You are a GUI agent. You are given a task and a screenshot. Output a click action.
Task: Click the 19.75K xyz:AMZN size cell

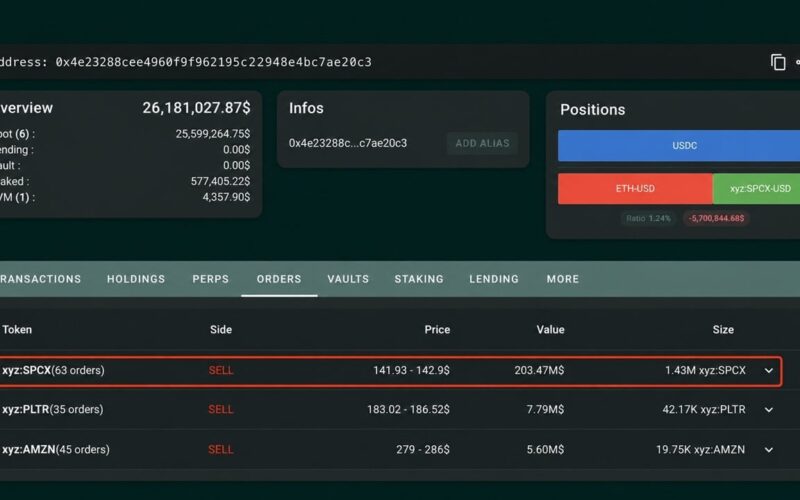click(701, 450)
